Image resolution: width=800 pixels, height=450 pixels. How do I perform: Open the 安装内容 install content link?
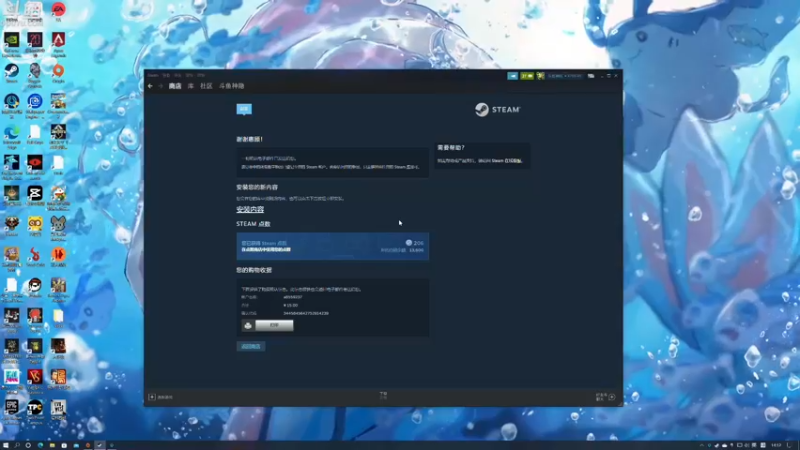click(x=250, y=210)
